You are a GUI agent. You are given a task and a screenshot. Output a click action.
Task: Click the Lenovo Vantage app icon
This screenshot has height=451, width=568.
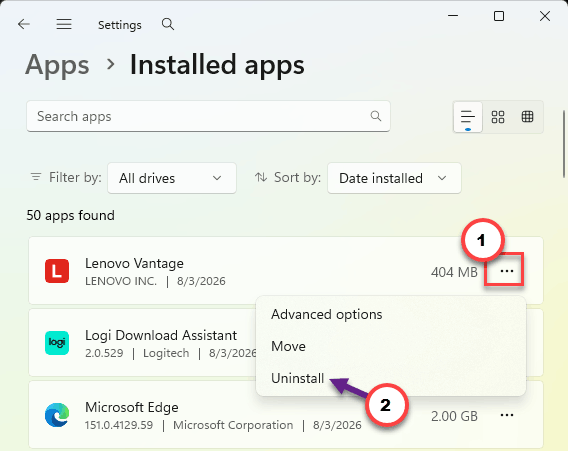coord(57,271)
